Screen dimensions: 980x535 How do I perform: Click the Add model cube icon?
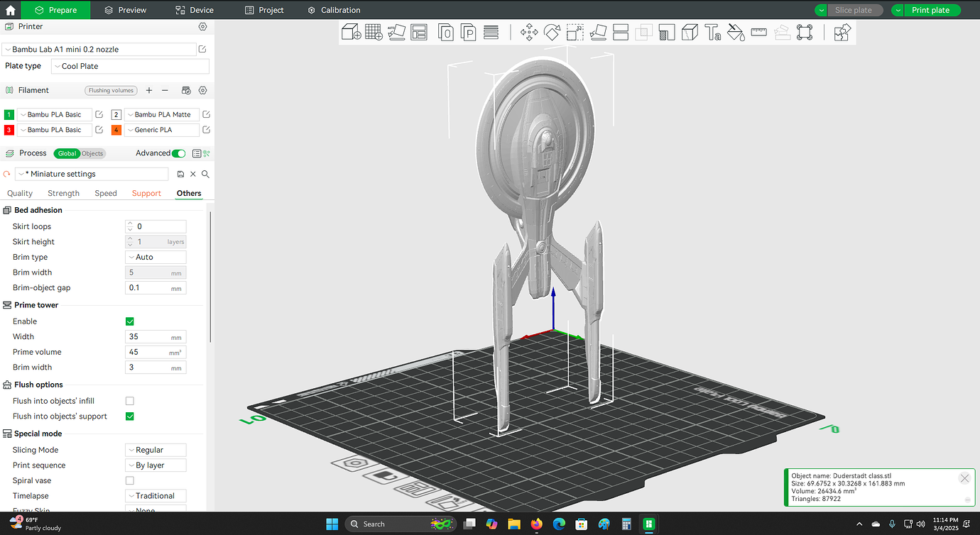click(x=352, y=32)
